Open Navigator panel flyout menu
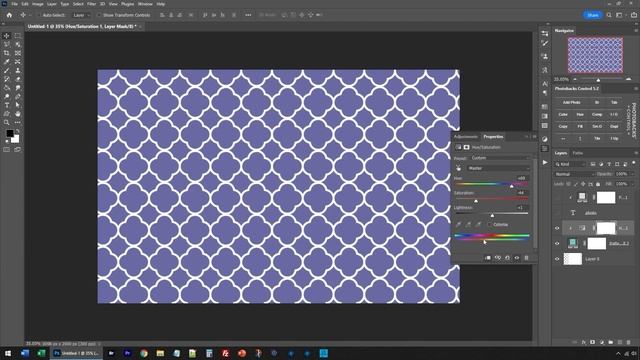 [636, 31]
